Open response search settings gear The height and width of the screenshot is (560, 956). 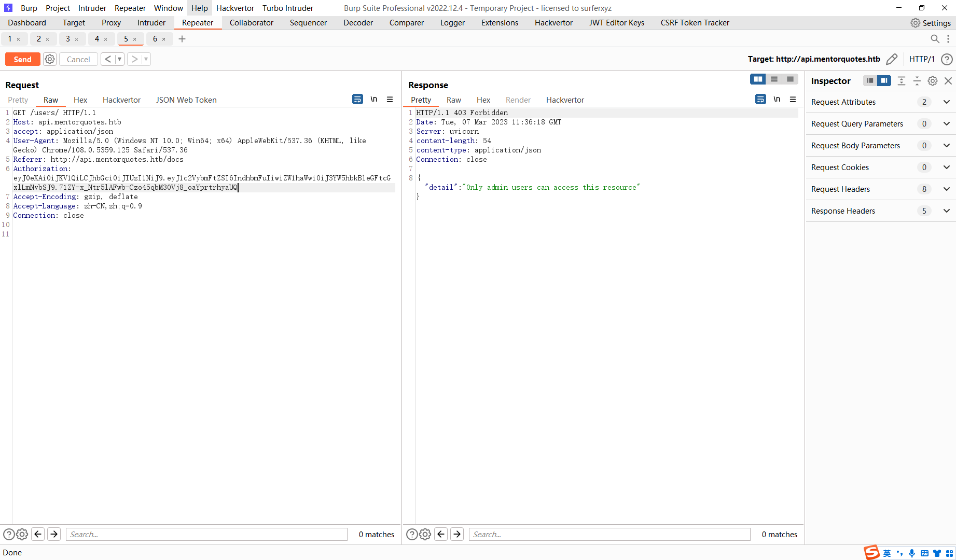[x=425, y=534]
